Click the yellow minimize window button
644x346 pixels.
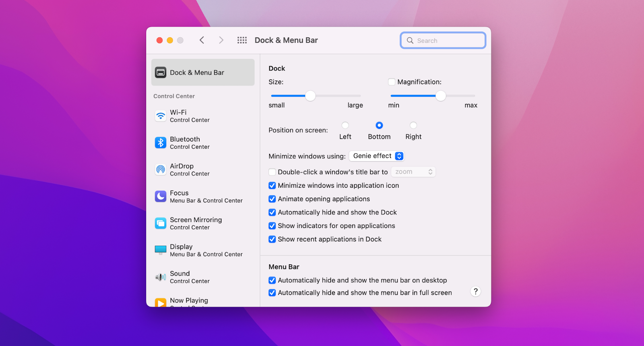(x=170, y=40)
